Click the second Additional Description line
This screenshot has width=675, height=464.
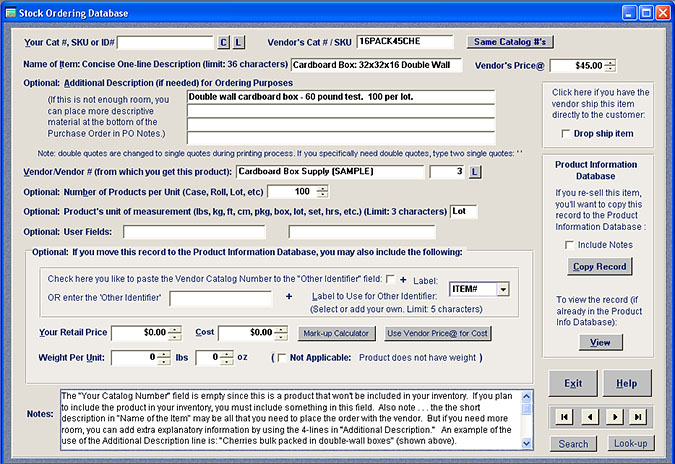point(341,111)
